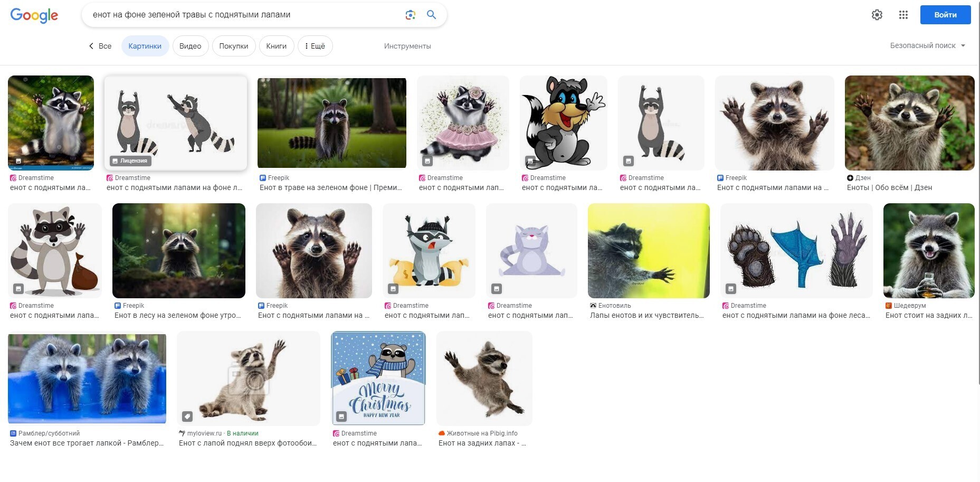
Task: Switch to the Покупки tab
Action: coord(233,46)
